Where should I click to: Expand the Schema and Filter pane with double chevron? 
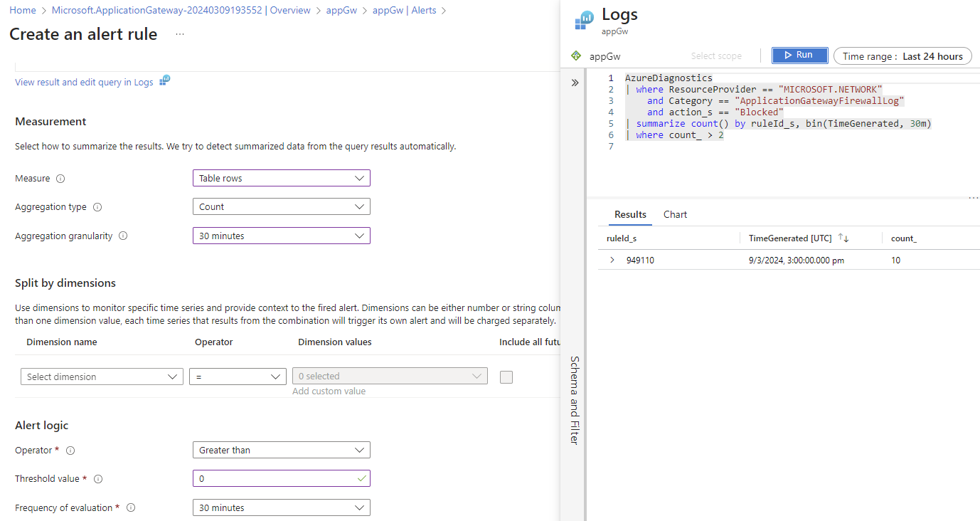click(575, 83)
